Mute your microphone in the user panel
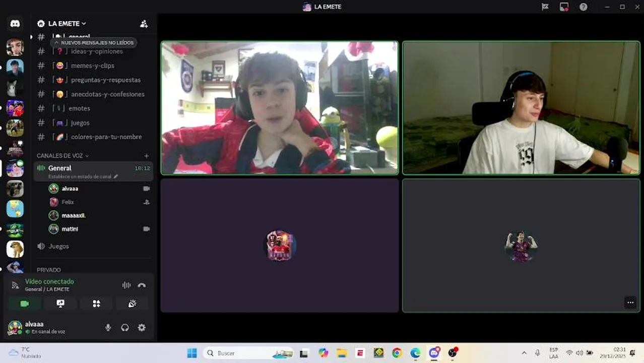This screenshot has height=363, width=644. [108, 327]
